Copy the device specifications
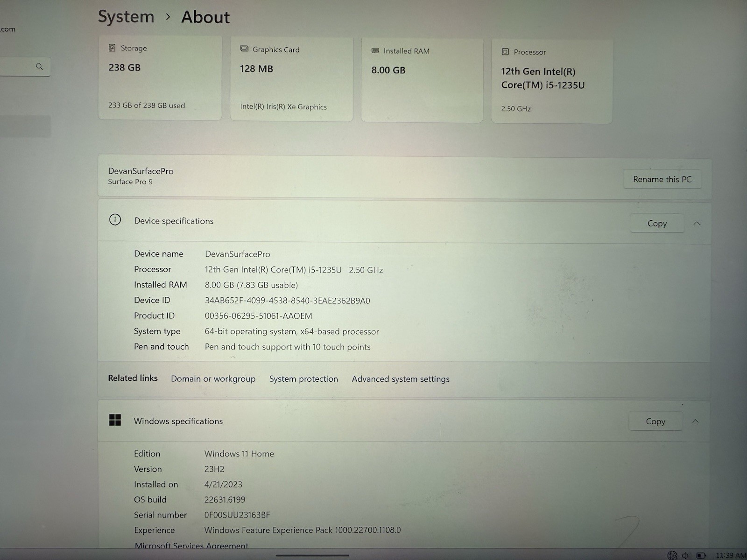 tap(657, 224)
